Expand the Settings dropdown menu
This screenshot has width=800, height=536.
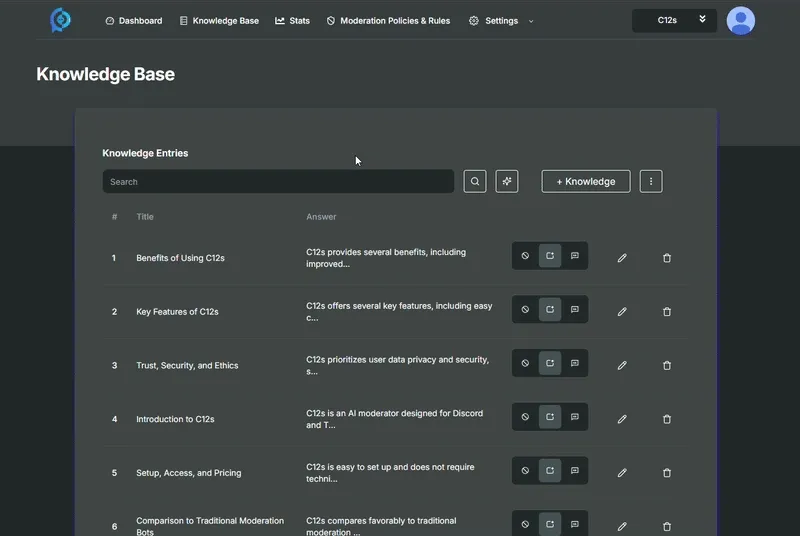501,21
